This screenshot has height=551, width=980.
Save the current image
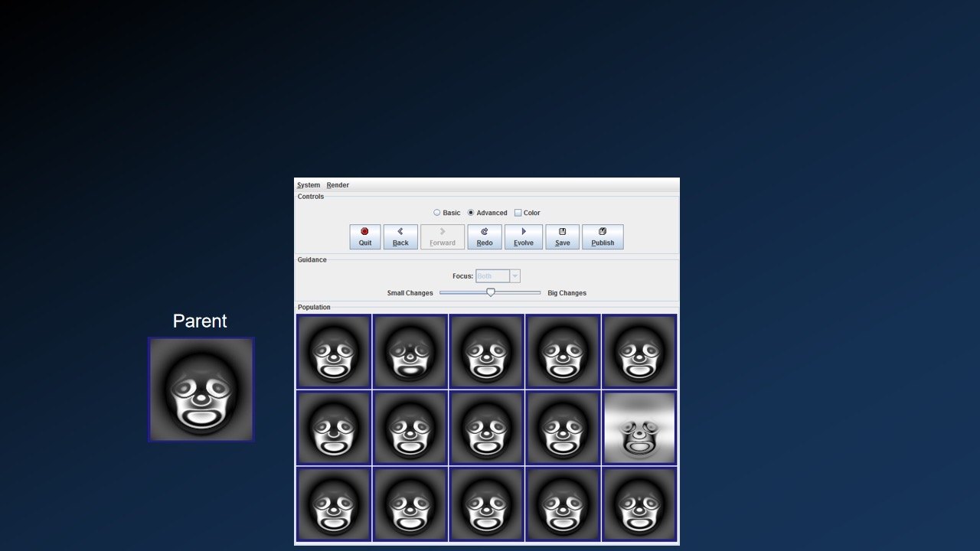[562, 236]
